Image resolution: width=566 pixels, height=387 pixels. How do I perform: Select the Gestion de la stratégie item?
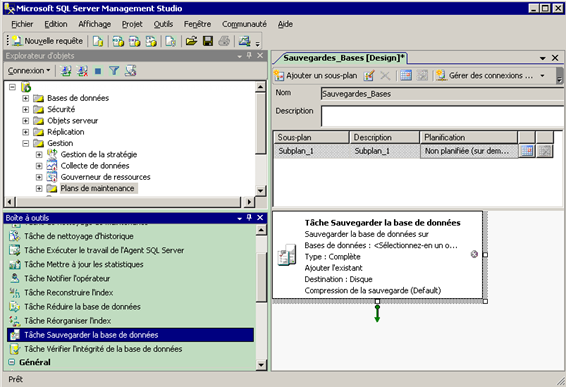pos(99,155)
